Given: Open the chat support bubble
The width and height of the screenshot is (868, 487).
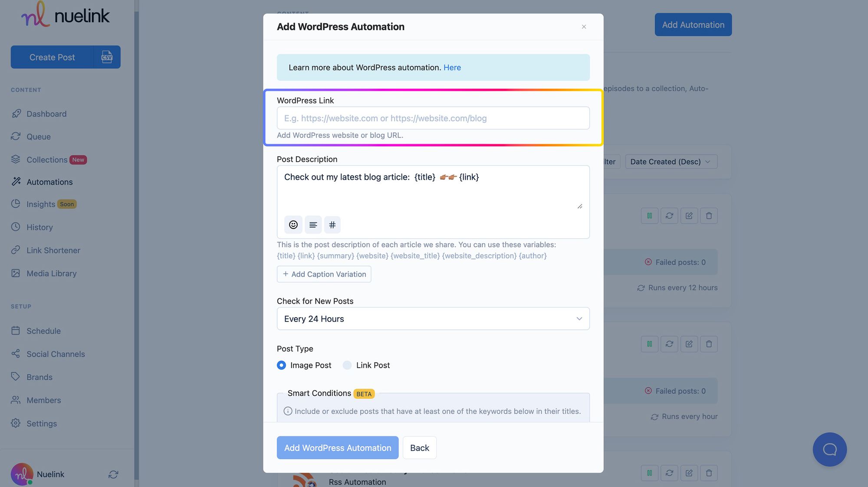Looking at the screenshot, I should pyautogui.click(x=829, y=449).
